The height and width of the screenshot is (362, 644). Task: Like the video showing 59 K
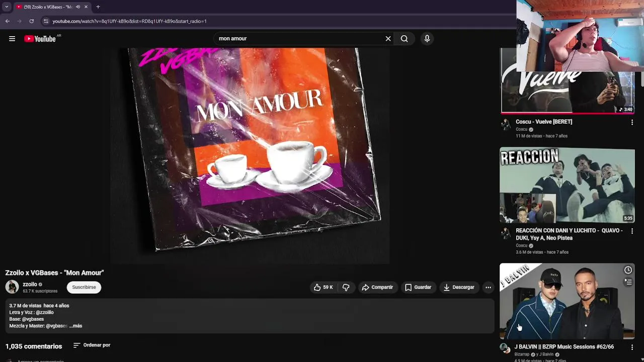click(x=323, y=287)
